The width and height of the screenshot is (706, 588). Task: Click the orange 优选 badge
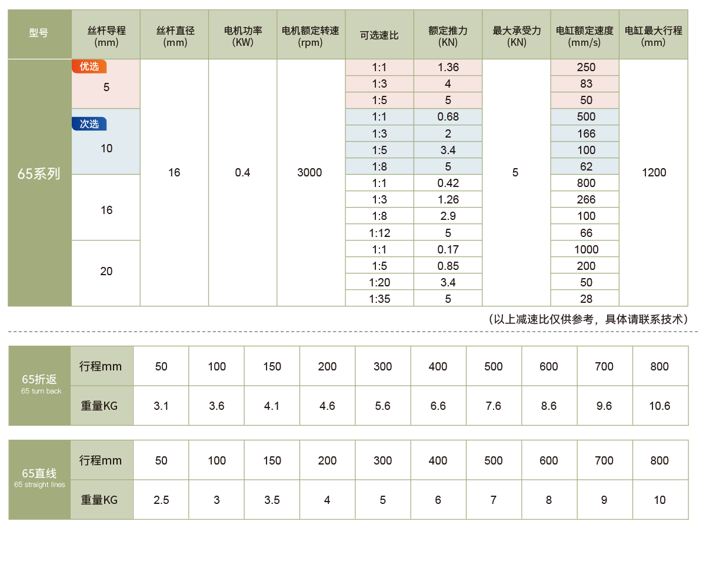pyautogui.click(x=89, y=66)
